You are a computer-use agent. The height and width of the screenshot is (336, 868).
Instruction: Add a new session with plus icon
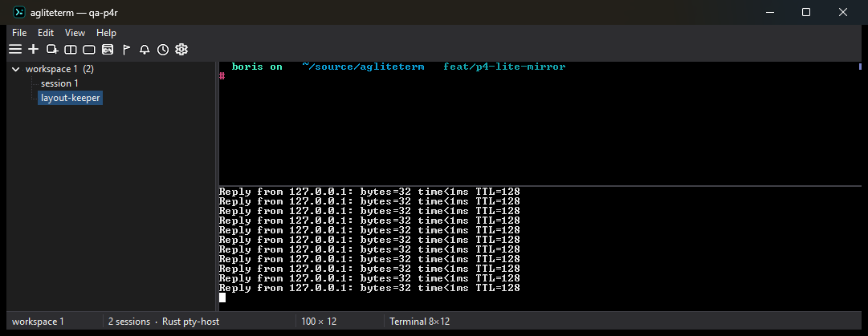(x=34, y=50)
